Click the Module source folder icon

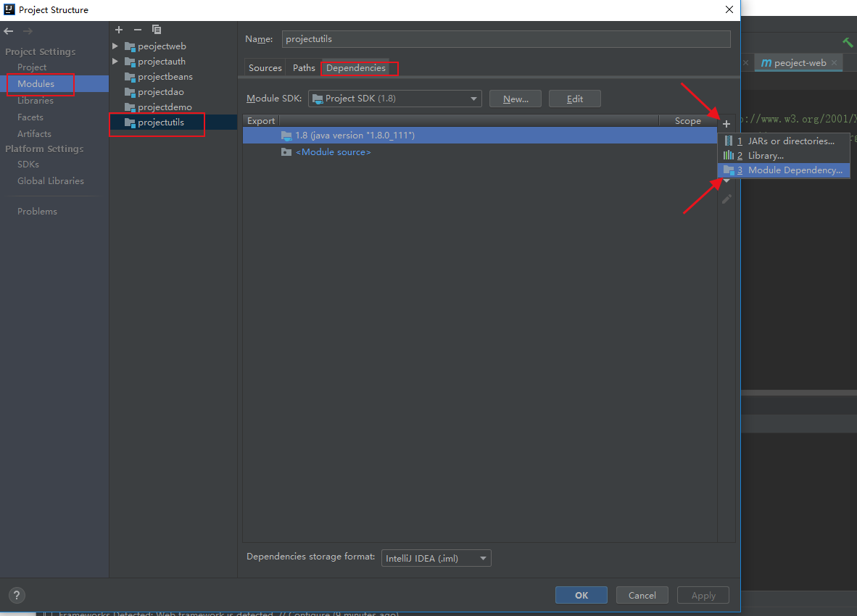click(x=286, y=151)
